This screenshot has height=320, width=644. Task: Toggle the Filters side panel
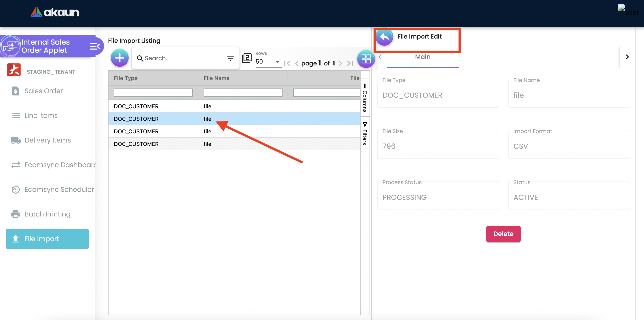365,133
